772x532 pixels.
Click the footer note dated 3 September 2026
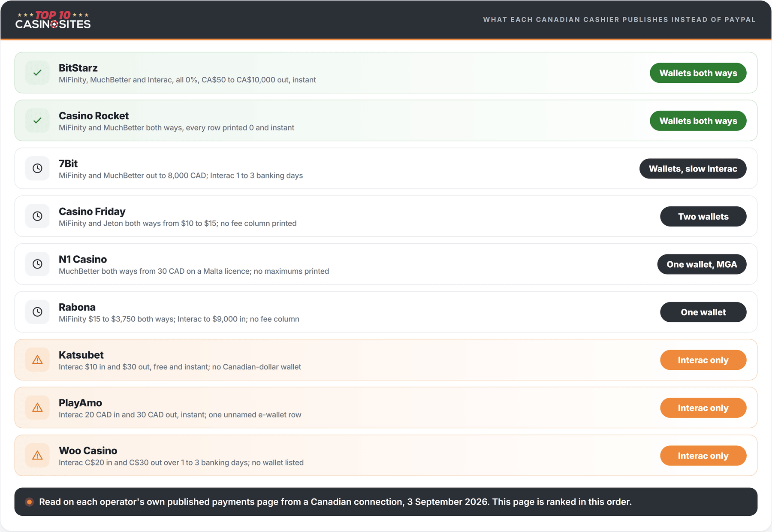coord(335,502)
